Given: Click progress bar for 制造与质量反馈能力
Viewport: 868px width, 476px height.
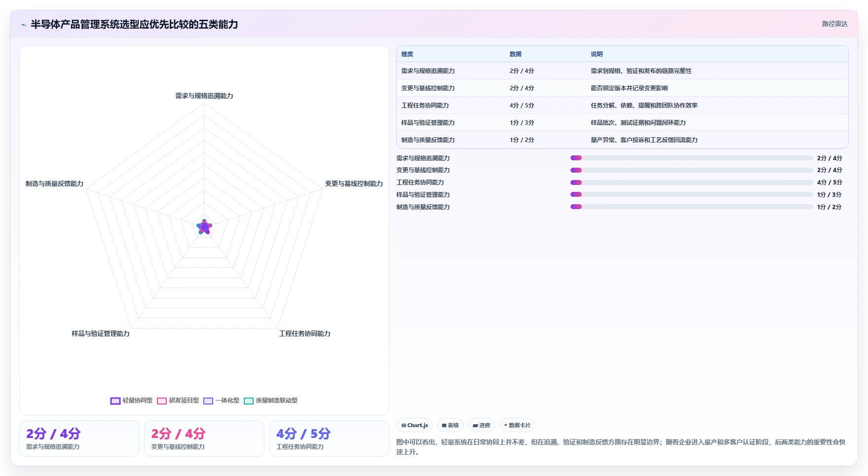Looking at the screenshot, I should pyautogui.click(x=691, y=207).
